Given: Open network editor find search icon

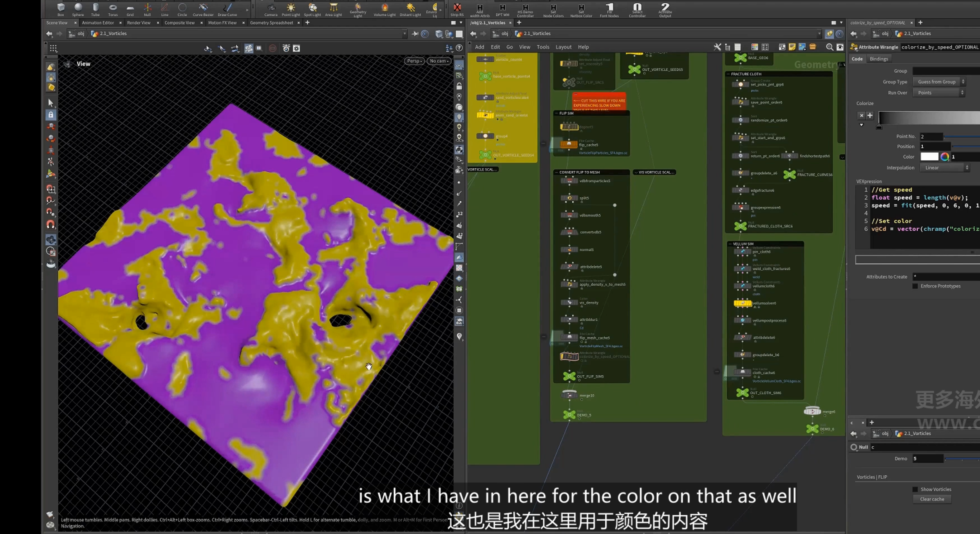Looking at the screenshot, I should (829, 47).
